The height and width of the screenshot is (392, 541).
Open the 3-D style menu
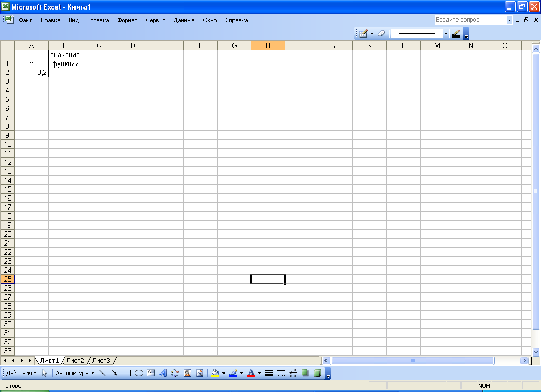point(318,373)
